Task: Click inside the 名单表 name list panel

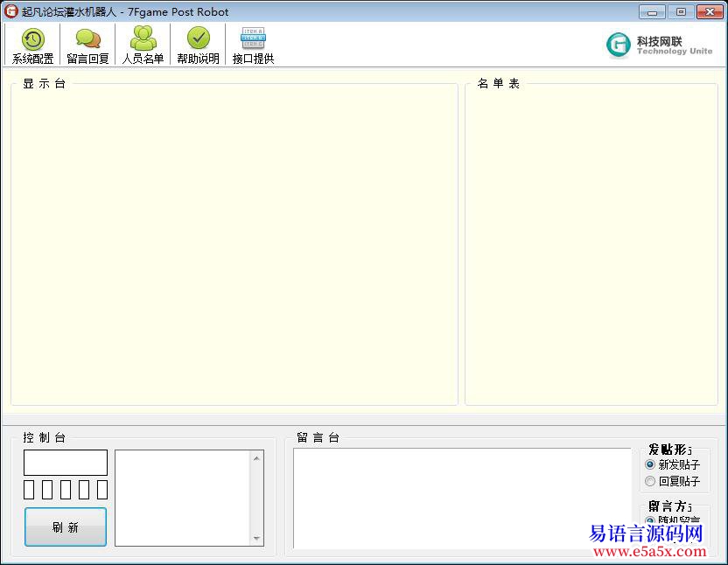Action: tap(591, 245)
